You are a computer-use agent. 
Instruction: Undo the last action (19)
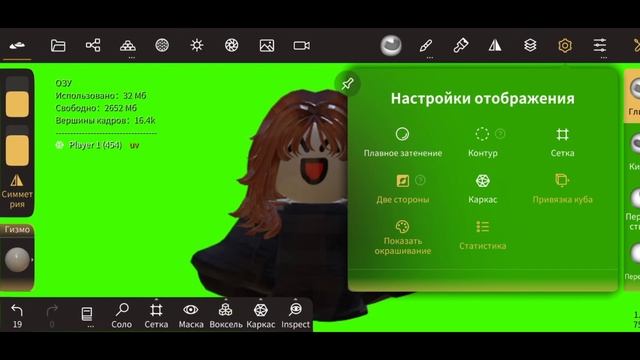point(17,316)
